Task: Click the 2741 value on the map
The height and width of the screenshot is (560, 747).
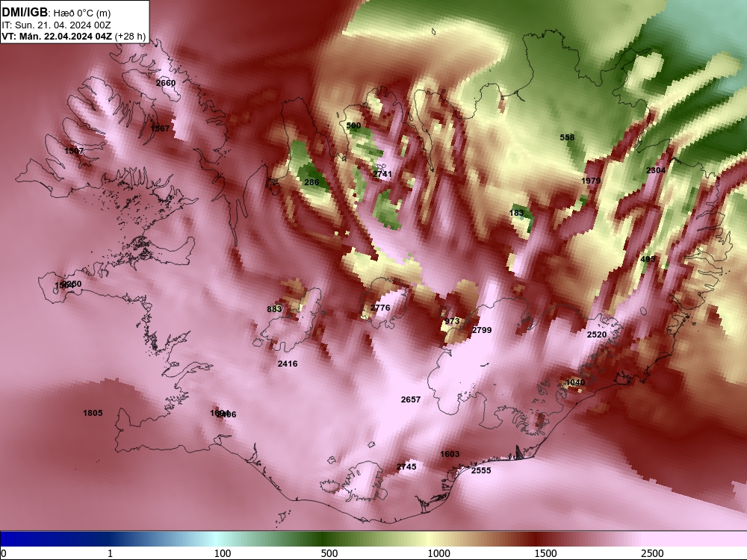Action: point(382,174)
